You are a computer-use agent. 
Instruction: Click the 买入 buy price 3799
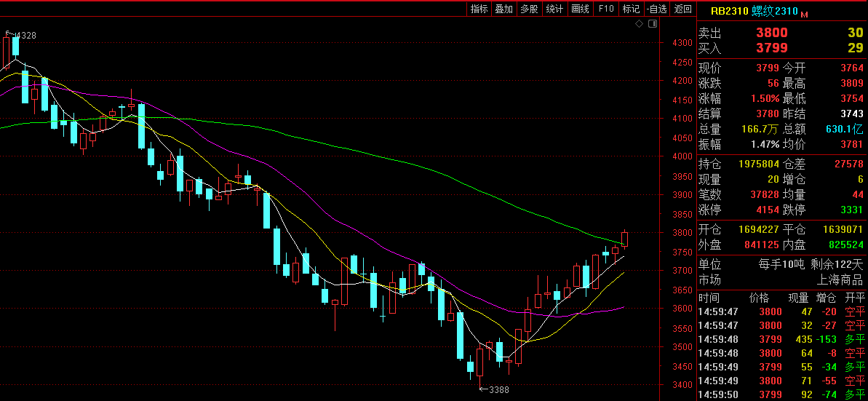click(x=771, y=48)
